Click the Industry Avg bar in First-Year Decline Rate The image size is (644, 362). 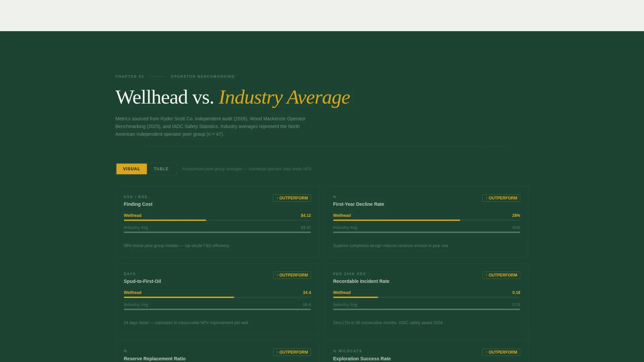(427, 232)
